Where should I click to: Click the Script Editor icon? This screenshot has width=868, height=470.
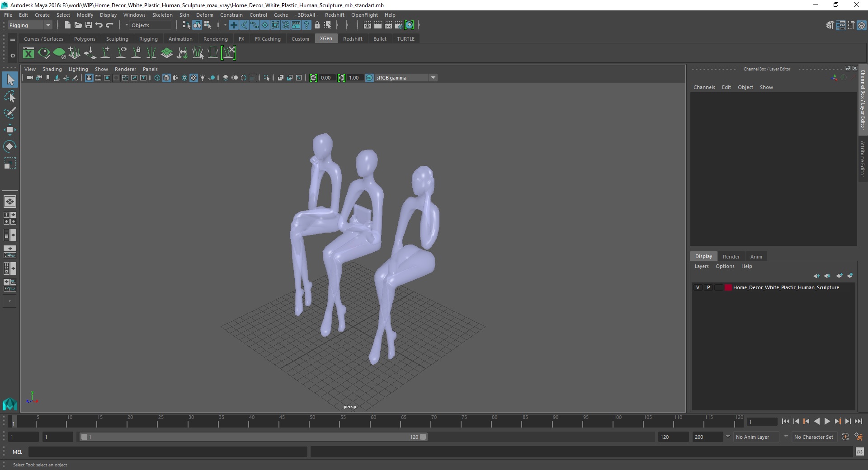tap(860, 451)
